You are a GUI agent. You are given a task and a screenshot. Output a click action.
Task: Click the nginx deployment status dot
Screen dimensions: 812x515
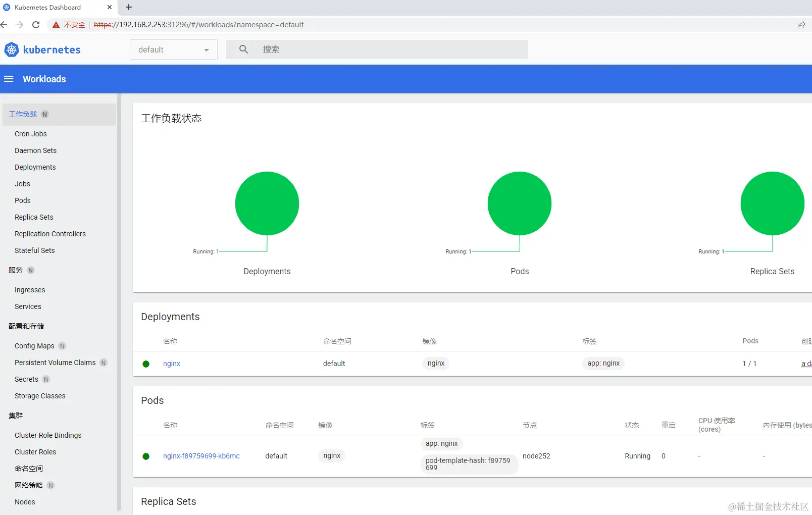coord(146,364)
